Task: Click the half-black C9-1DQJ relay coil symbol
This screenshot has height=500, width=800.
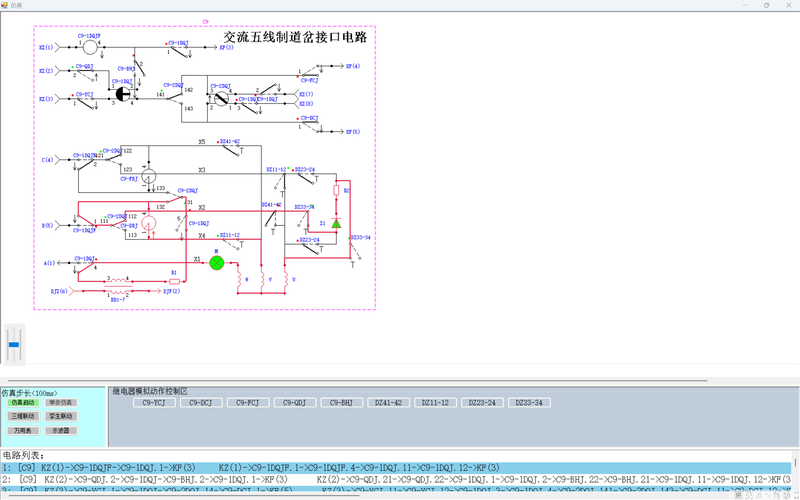Action: tap(123, 94)
